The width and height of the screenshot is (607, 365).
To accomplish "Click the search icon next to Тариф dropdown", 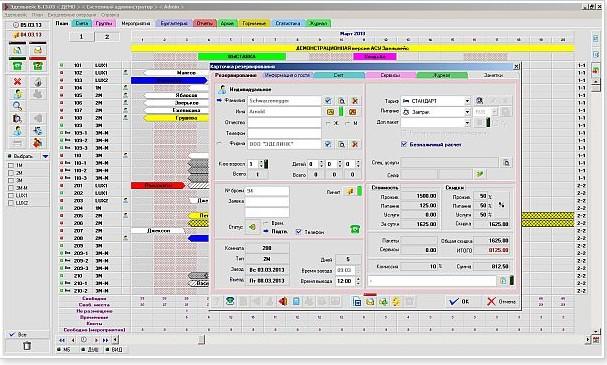I will (479, 101).
